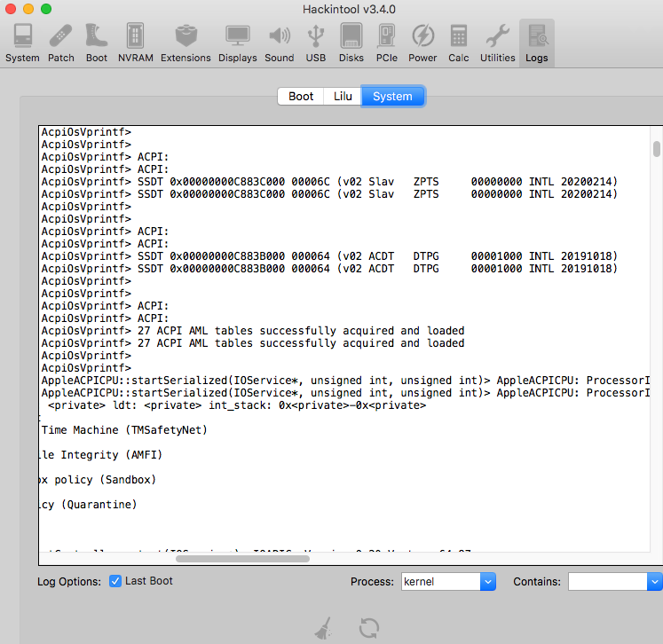Open the Calc toolbar section

(458, 43)
